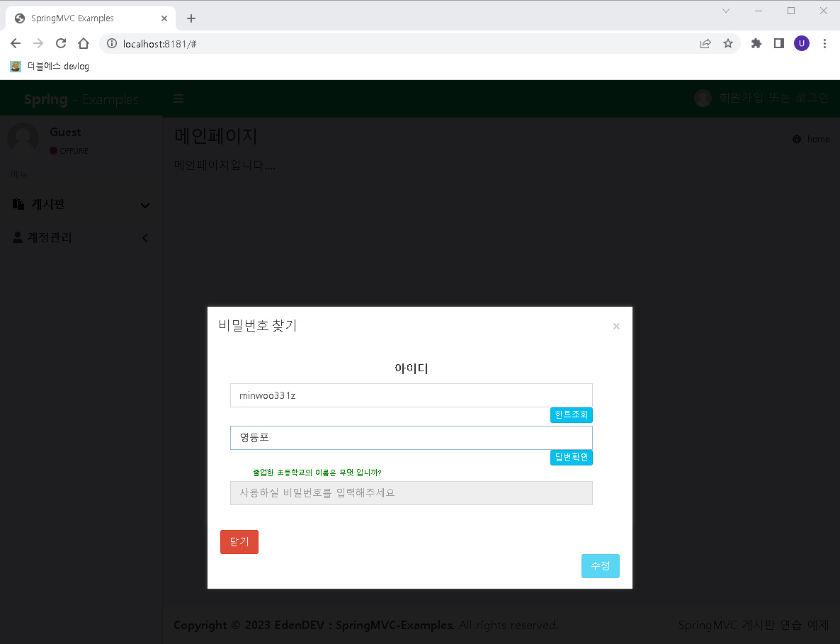The width and height of the screenshot is (840, 644).
Task: Click the 아이디 label in dialog
Action: pos(412,368)
